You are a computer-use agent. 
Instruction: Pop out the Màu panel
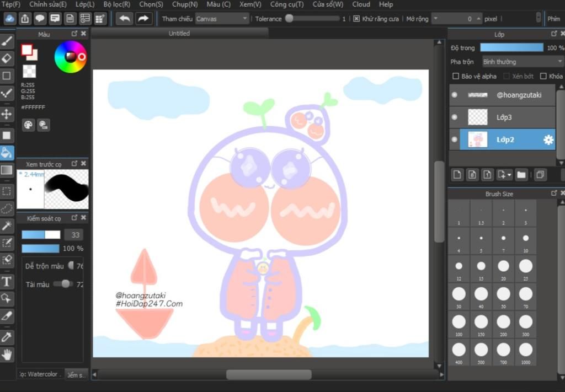[x=74, y=34]
